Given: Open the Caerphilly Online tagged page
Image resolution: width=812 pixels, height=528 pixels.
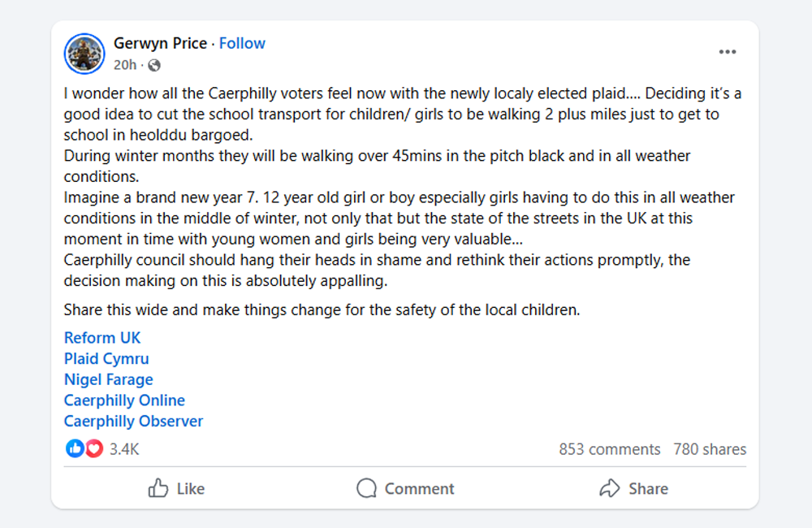Looking at the screenshot, I should click(x=124, y=400).
